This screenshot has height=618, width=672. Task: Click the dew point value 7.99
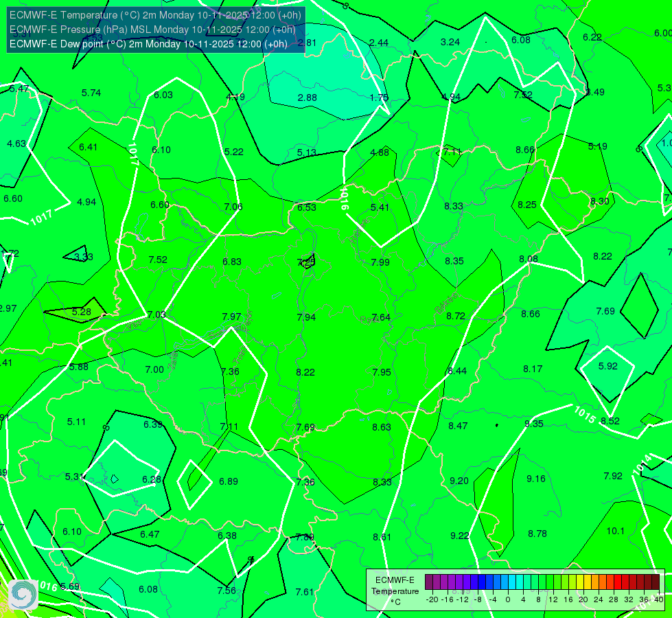point(380,262)
